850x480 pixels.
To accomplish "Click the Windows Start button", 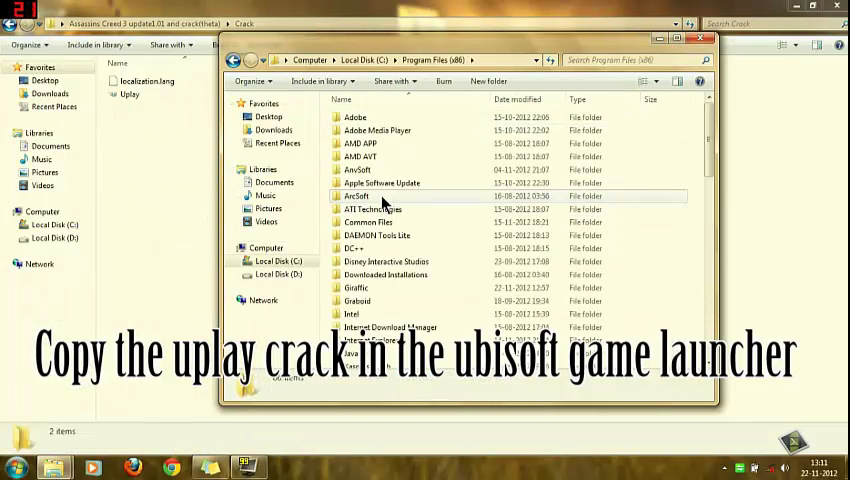I will click(x=16, y=467).
